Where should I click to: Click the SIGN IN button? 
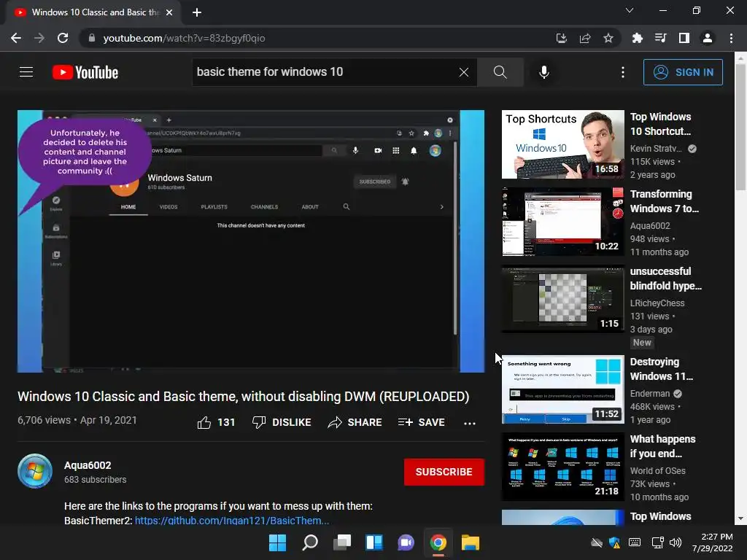point(683,72)
